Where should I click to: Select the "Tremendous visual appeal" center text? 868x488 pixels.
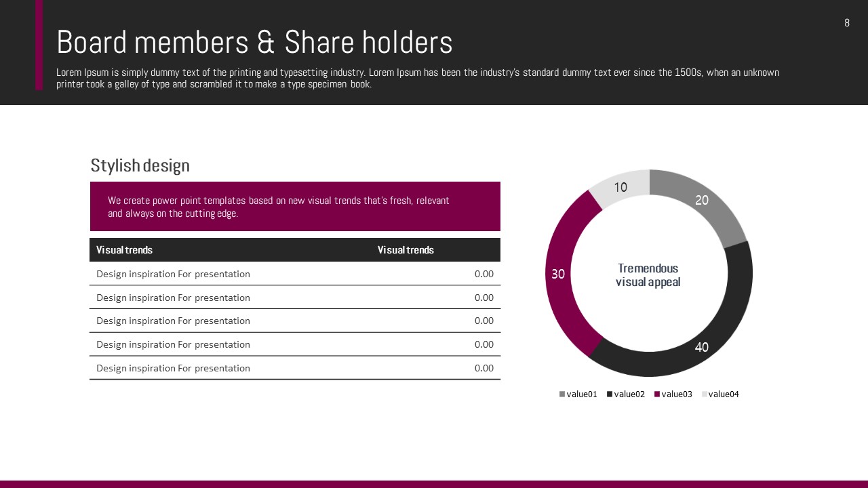(x=648, y=275)
